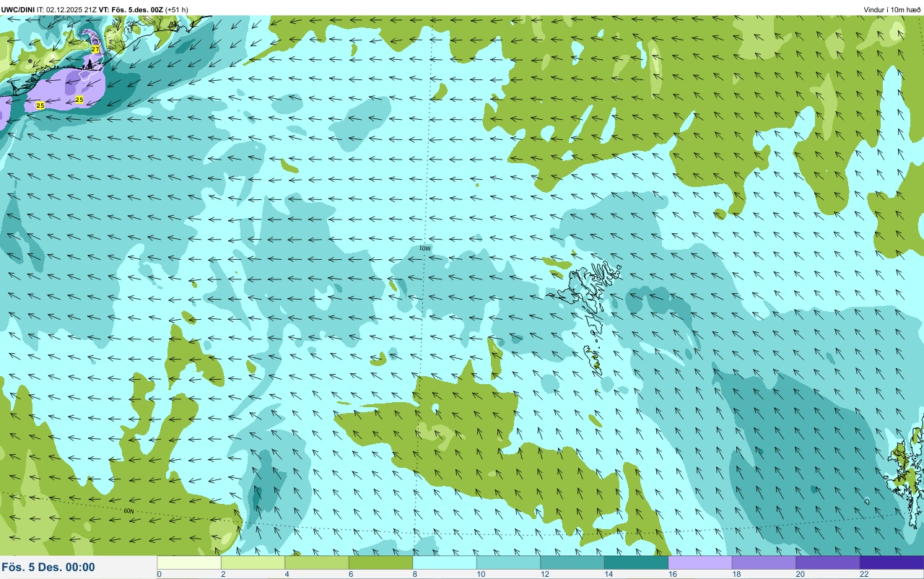Click the 'IT: 02.12.2025 21Z' initialization time text
The image size is (924, 579).
66,9
